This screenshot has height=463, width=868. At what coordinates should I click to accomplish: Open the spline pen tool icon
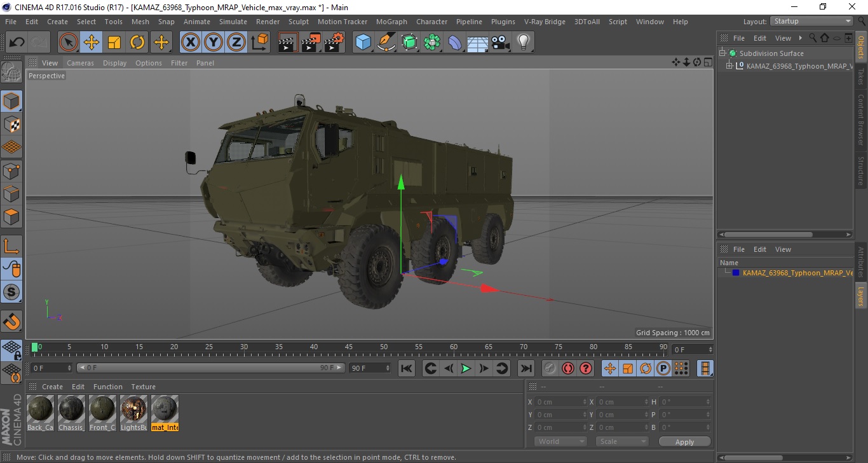click(386, 43)
